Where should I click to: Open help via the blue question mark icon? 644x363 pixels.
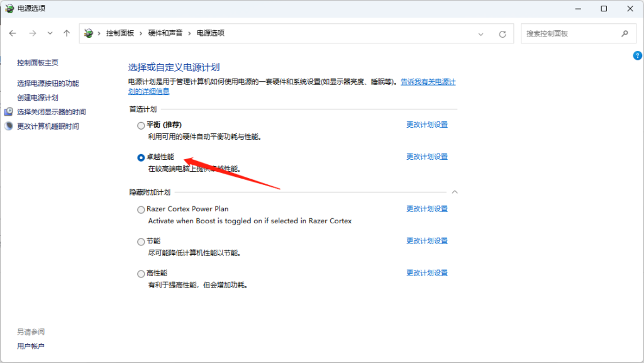click(637, 55)
